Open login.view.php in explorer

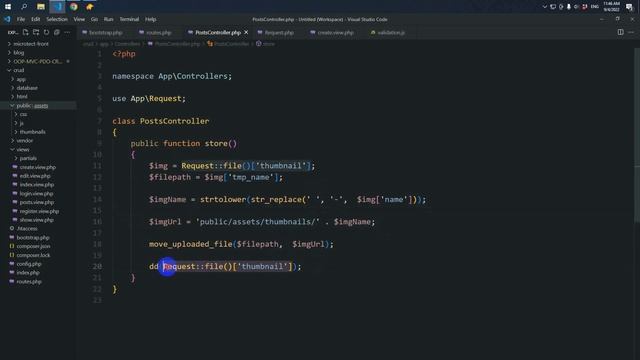point(36,193)
